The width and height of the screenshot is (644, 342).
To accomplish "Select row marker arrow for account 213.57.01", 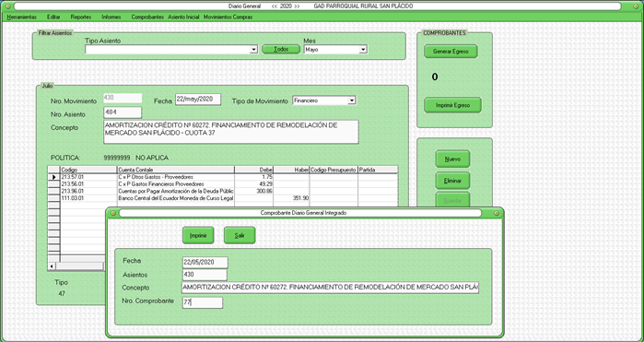I will [53, 177].
